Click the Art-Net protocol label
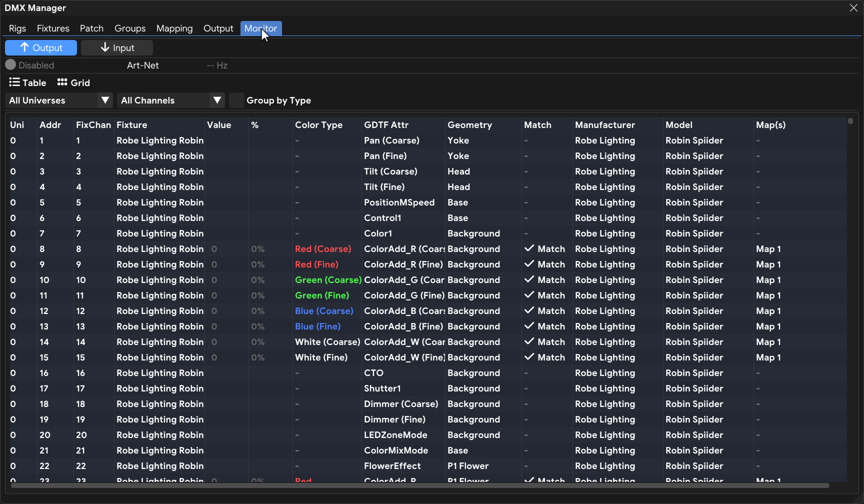Image resolution: width=864 pixels, height=504 pixels. (143, 65)
